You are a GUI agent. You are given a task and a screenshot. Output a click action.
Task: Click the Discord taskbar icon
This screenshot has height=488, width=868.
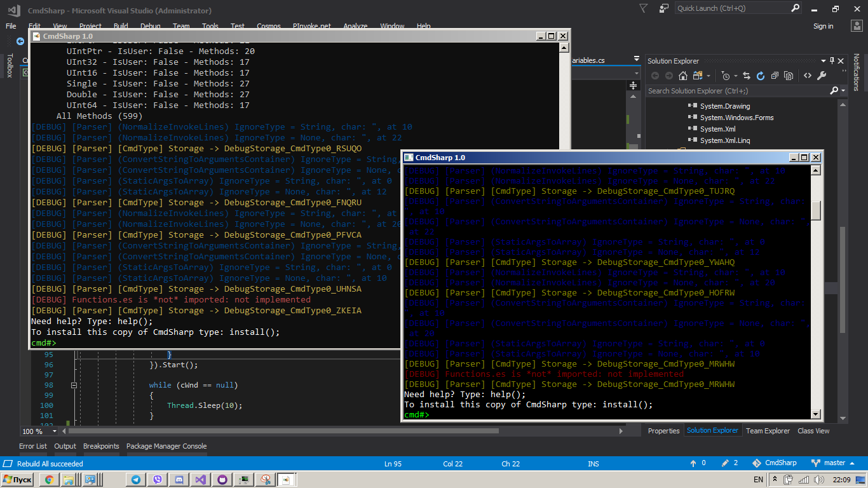[x=179, y=480]
